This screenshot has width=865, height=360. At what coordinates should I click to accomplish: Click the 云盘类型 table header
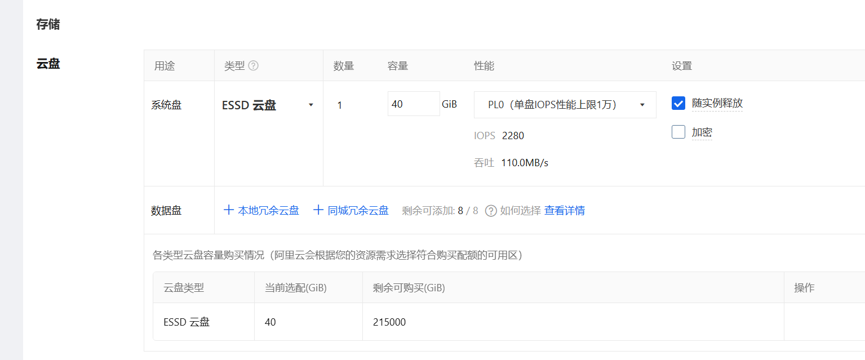(184, 287)
